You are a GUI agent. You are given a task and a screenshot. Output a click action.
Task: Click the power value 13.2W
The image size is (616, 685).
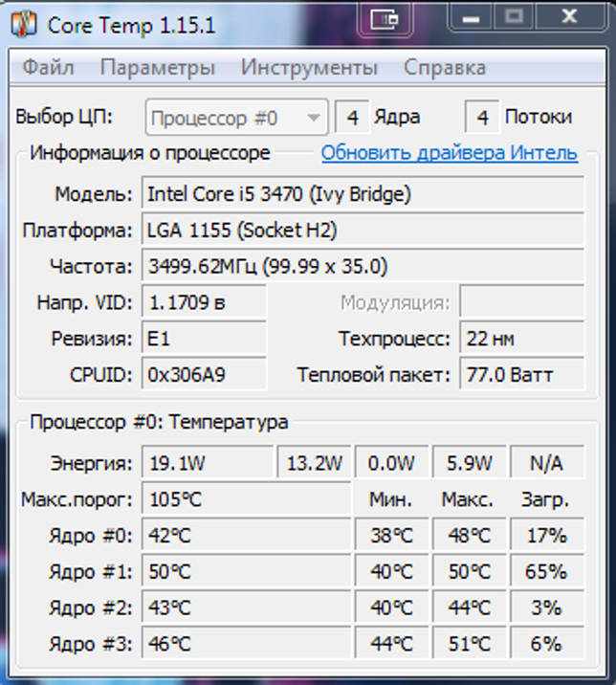pos(314,463)
